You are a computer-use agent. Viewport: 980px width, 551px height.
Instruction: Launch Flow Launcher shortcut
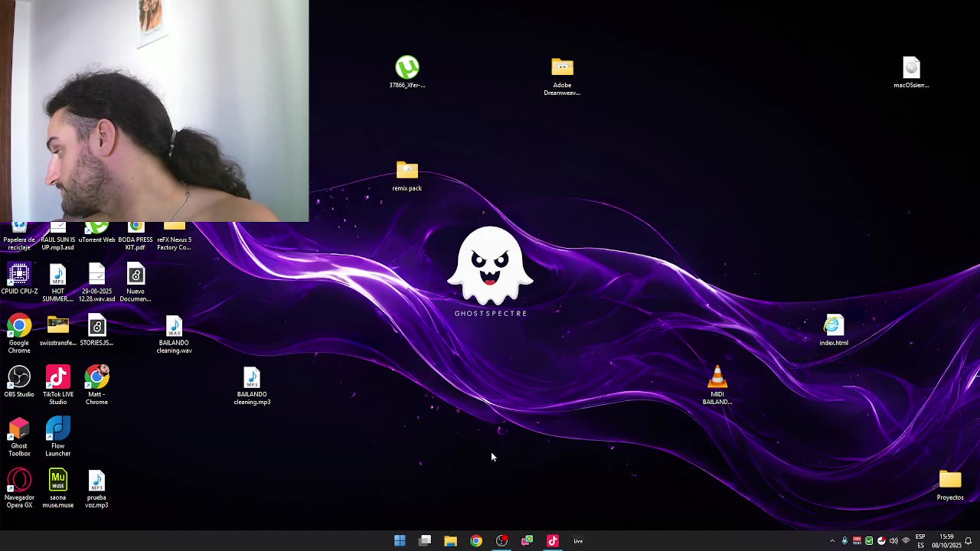point(58,438)
